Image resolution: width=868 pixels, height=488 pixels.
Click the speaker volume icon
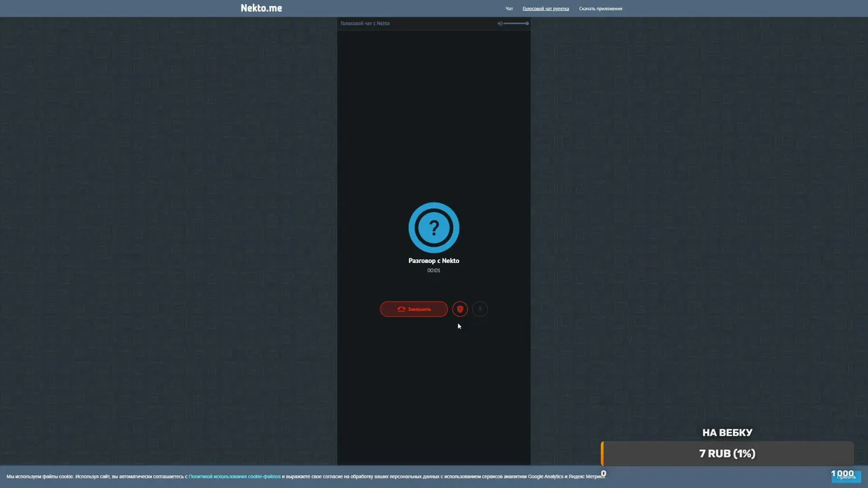(x=500, y=24)
